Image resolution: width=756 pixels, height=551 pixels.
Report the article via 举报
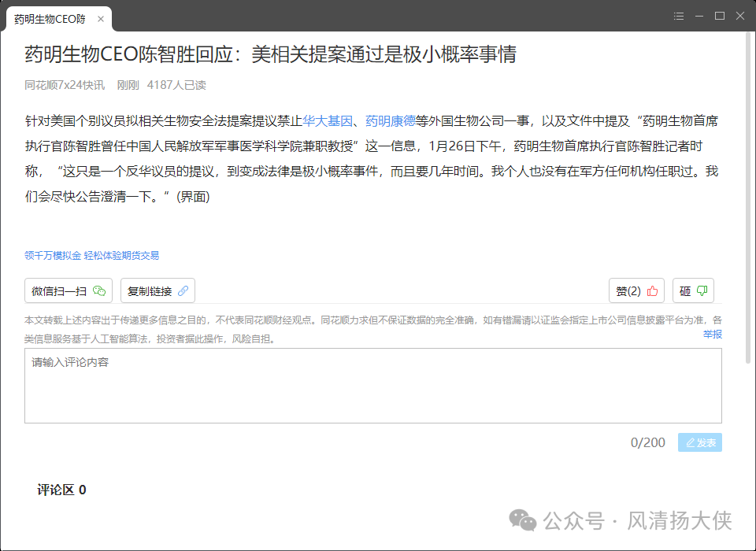pos(713,335)
